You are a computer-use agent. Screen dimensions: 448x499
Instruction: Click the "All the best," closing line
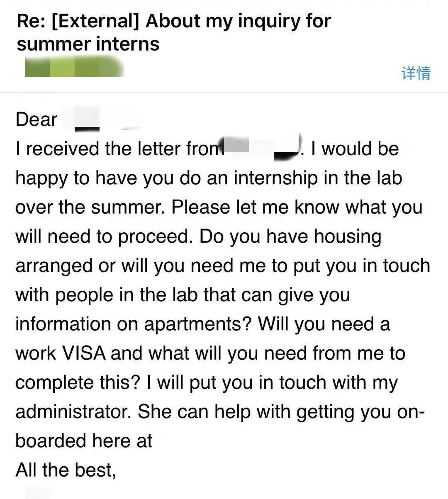[66, 470]
